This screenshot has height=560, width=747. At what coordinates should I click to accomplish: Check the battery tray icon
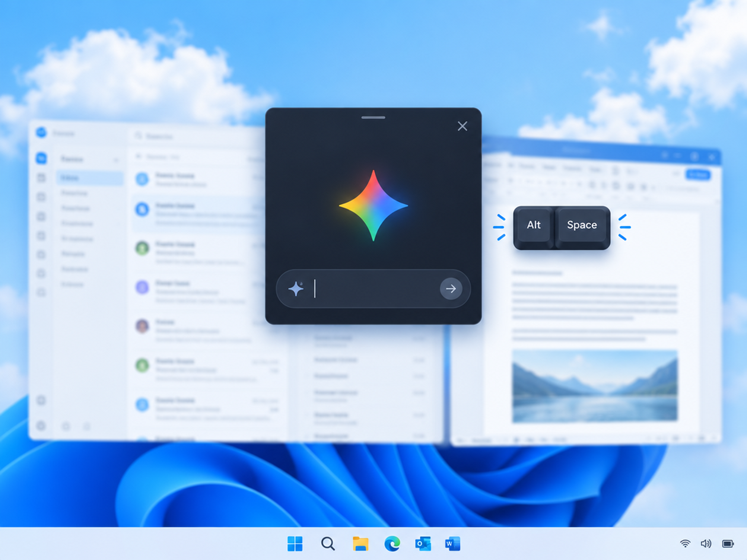click(x=728, y=543)
